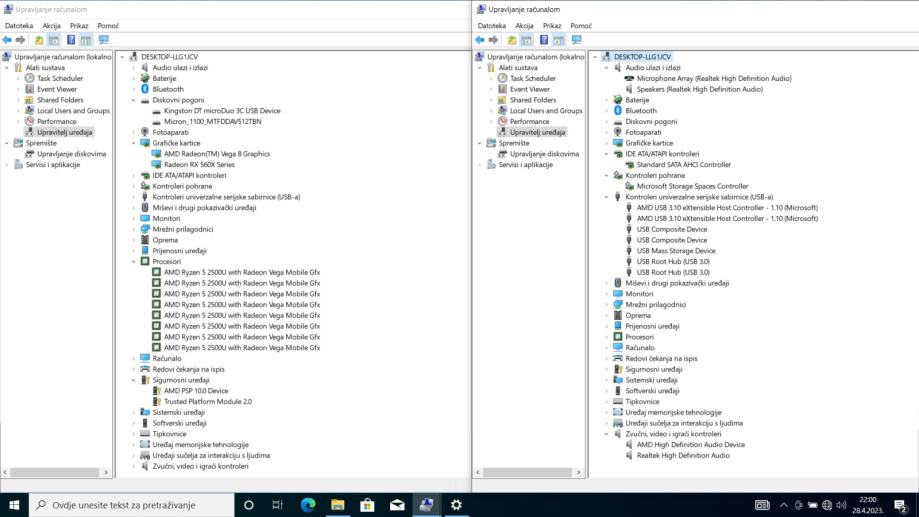
Task: Select Kingston DT microDuo 3C USB Device
Action: click(x=222, y=111)
